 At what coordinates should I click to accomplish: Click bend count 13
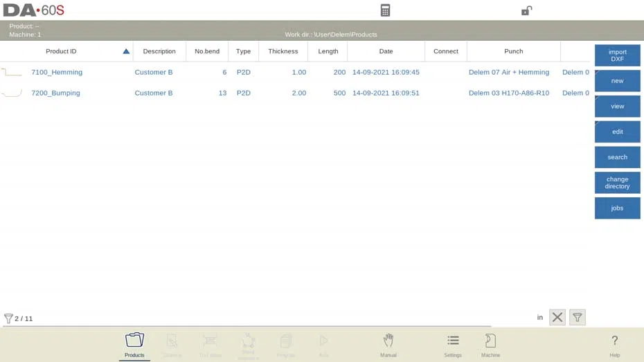click(222, 93)
